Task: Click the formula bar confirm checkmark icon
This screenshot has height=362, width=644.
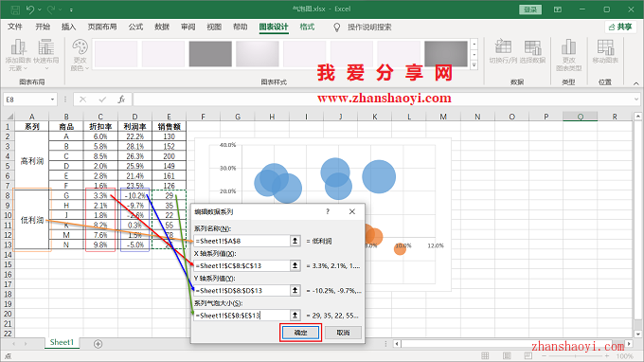Action: (x=102, y=100)
